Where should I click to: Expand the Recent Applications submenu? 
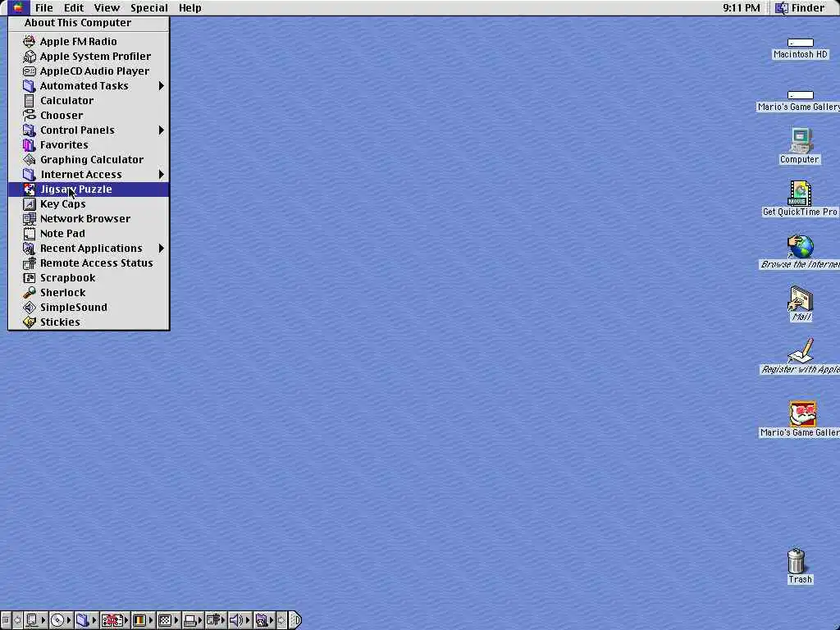pos(89,248)
